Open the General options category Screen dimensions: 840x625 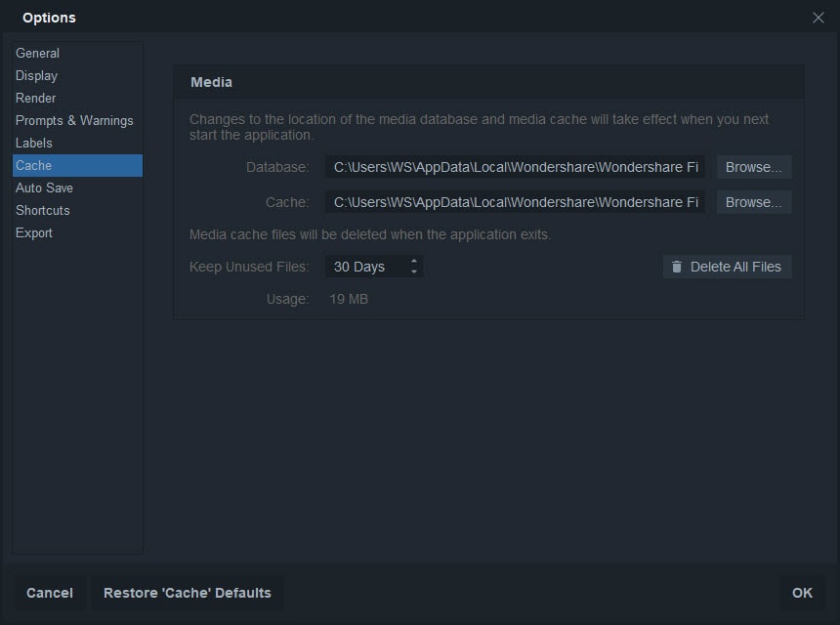pos(38,53)
